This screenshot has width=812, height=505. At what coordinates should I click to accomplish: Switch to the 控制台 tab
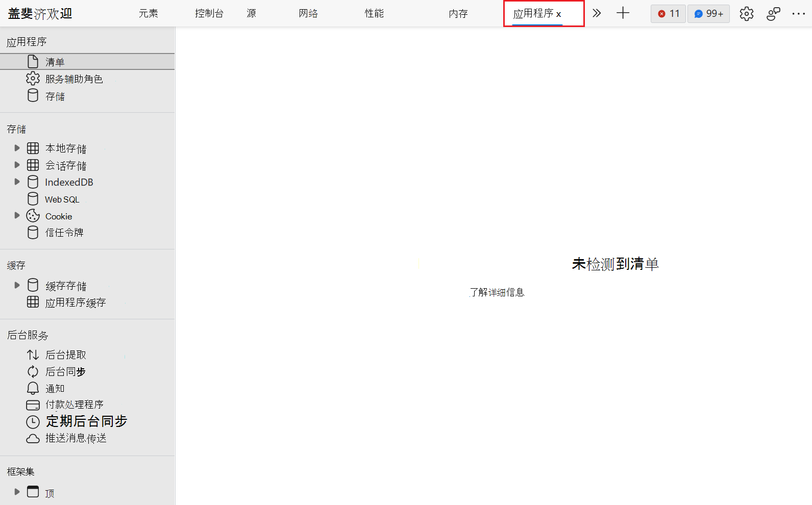click(209, 13)
